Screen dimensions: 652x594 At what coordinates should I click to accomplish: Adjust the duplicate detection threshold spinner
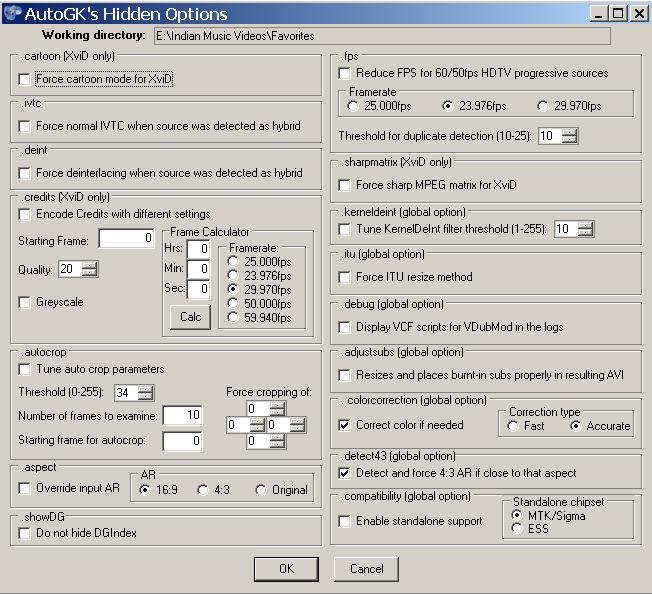click(x=569, y=136)
